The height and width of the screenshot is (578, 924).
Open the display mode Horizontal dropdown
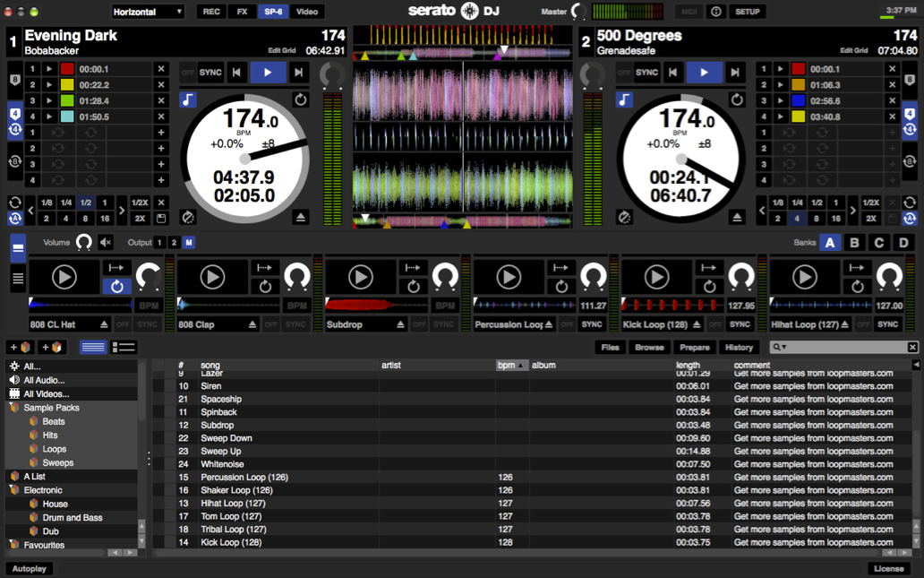[148, 12]
